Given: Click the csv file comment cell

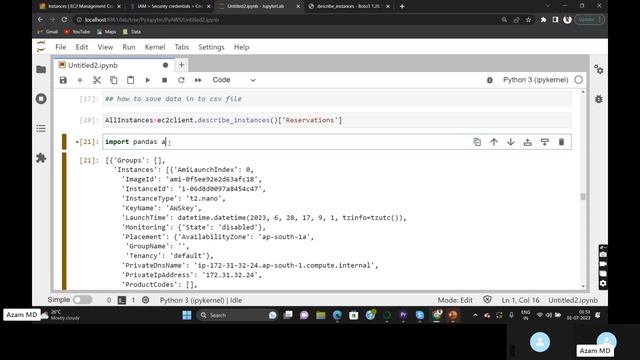Looking at the screenshot, I should [x=337, y=99].
